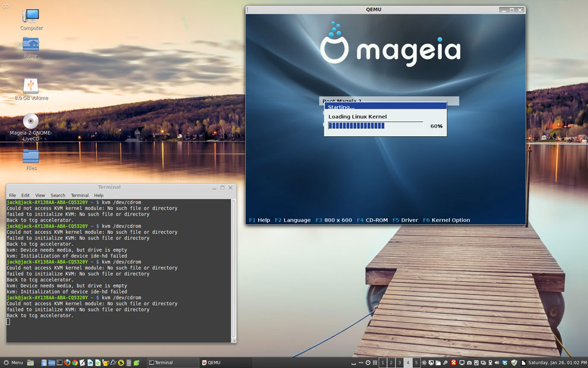The width and height of the screenshot is (588, 368).
Task: Click the brightness sun tray icon
Action: (x=424, y=363)
